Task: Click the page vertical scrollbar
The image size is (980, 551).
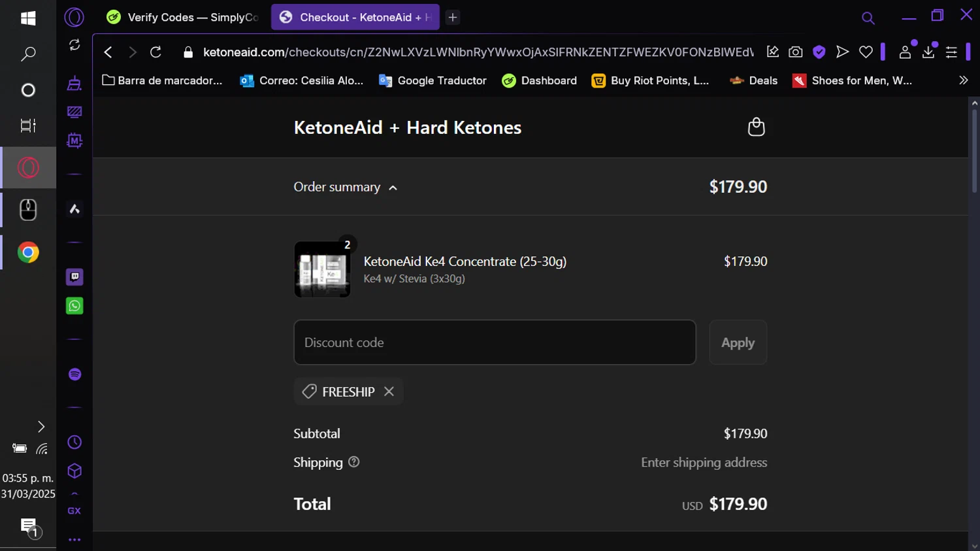Action: pyautogui.click(x=974, y=150)
